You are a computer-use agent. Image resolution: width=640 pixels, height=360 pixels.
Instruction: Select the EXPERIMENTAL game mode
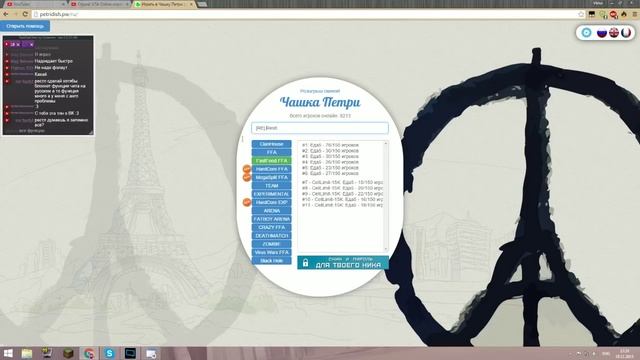pos(271,194)
